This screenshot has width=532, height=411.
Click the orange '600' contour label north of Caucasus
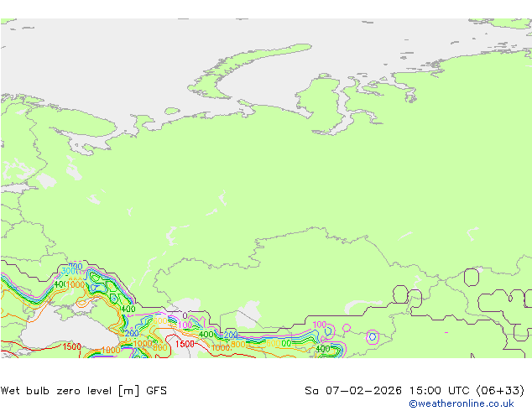click(160, 320)
